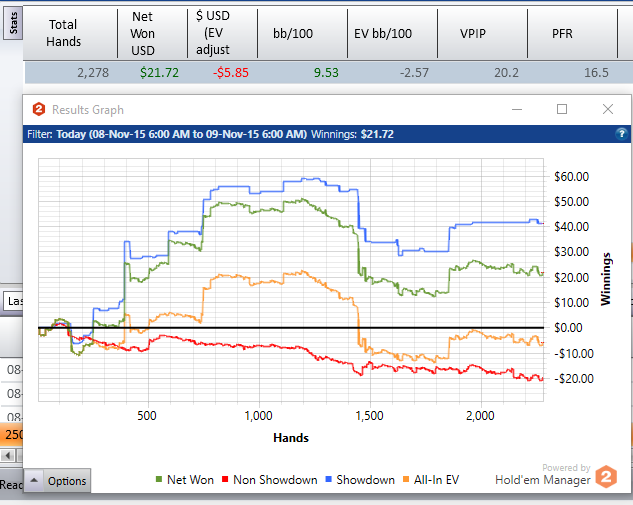Select the -$5.85 EV adjusted cell
Image resolution: width=633 pixels, height=505 pixels.
click(x=231, y=73)
